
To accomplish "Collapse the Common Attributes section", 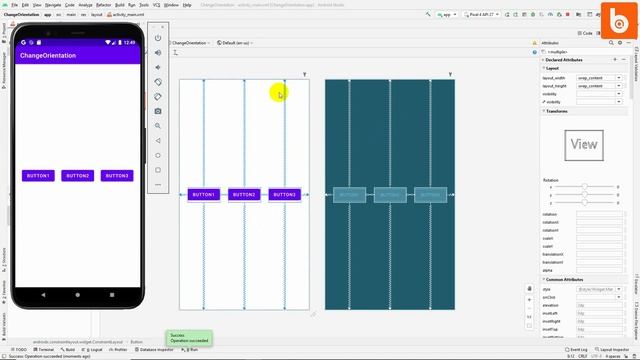I will tap(543, 279).
